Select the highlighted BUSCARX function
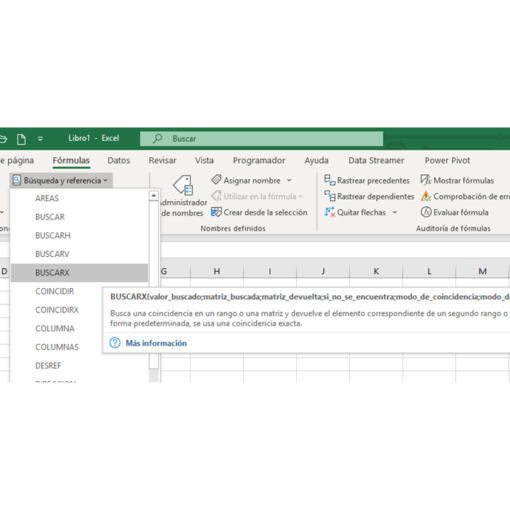 tap(79, 273)
